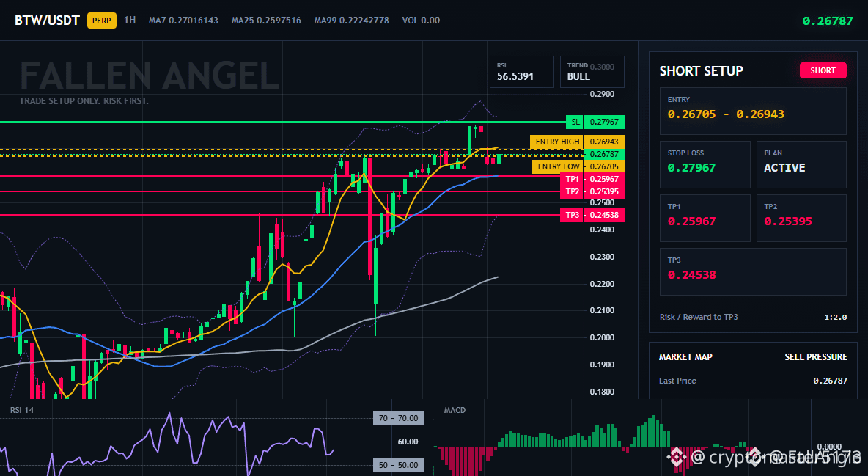The image size is (868, 476).
Task: Click the 0.2200 price axis label
Action: (x=603, y=285)
